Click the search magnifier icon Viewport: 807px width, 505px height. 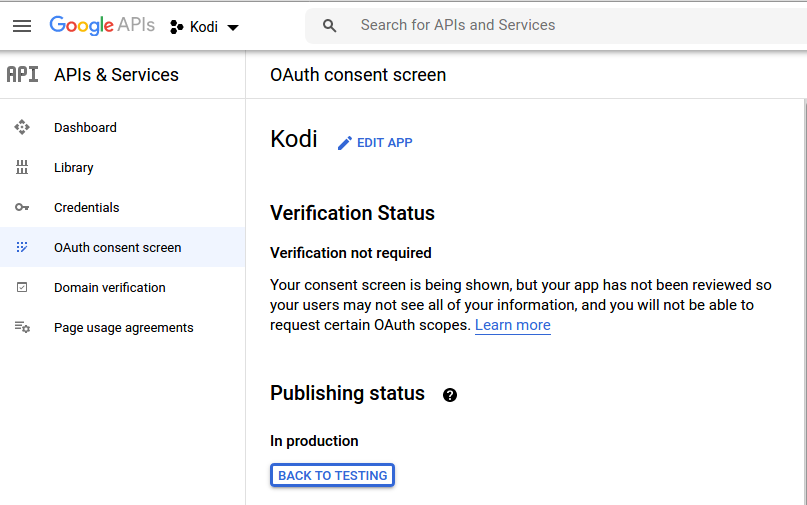click(330, 26)
